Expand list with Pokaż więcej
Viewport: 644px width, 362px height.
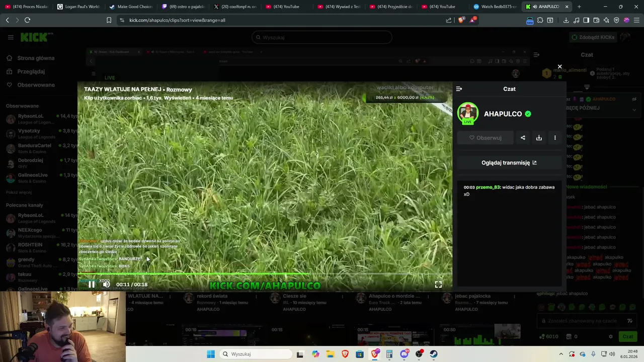pyautogui.click(x=19, y=192)
